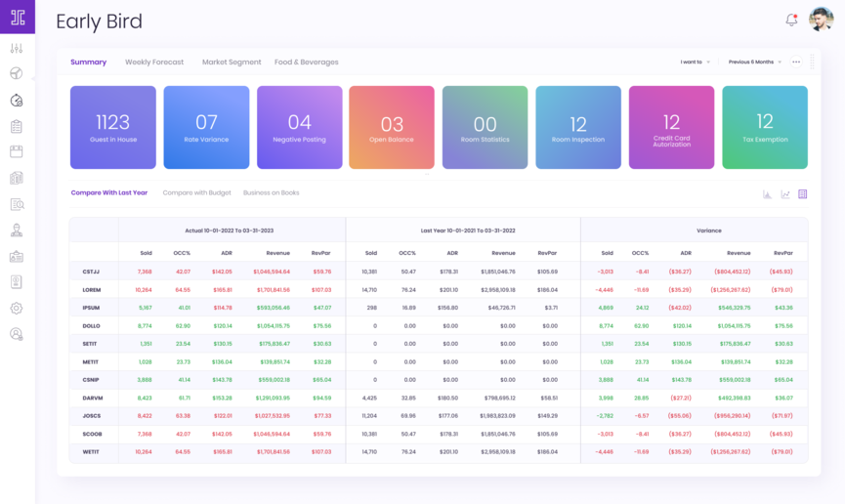
Task: Click the Guest in House tile
Action: (x=112, y=127)
